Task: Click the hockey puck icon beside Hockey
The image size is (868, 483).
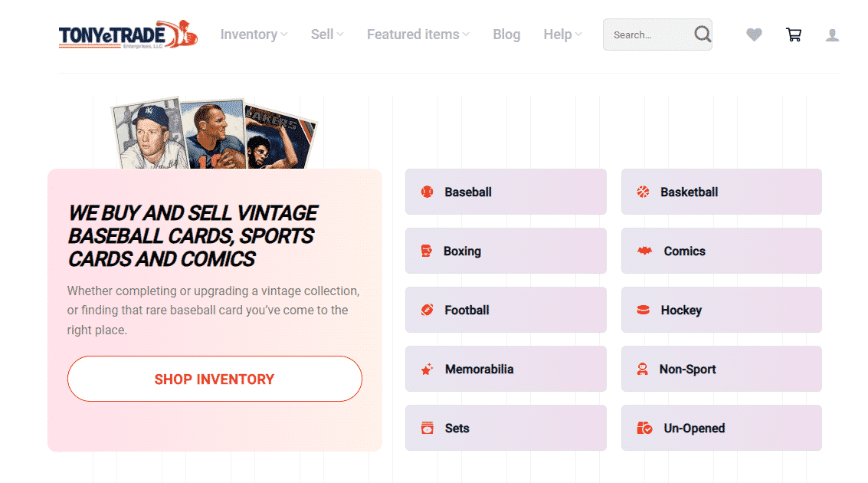Action: point(642,310)
